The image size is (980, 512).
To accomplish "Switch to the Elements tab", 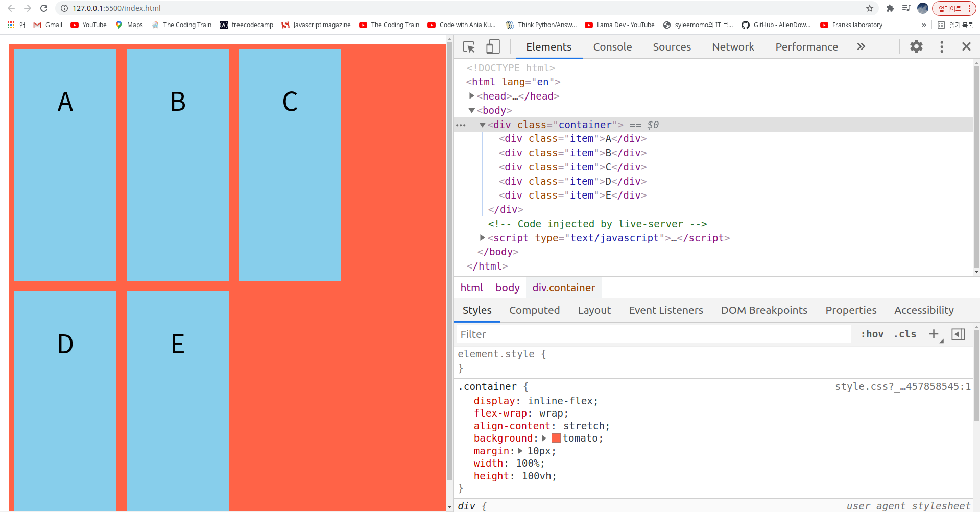I will 548,47.
